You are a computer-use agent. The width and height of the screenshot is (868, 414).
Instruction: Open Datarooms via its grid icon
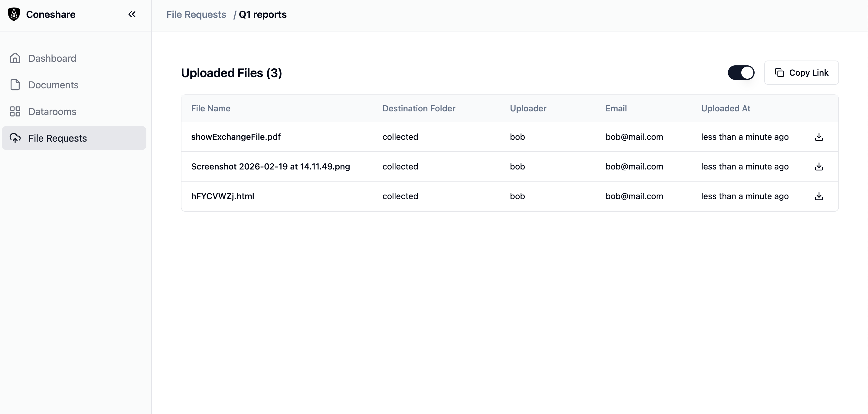15,111
